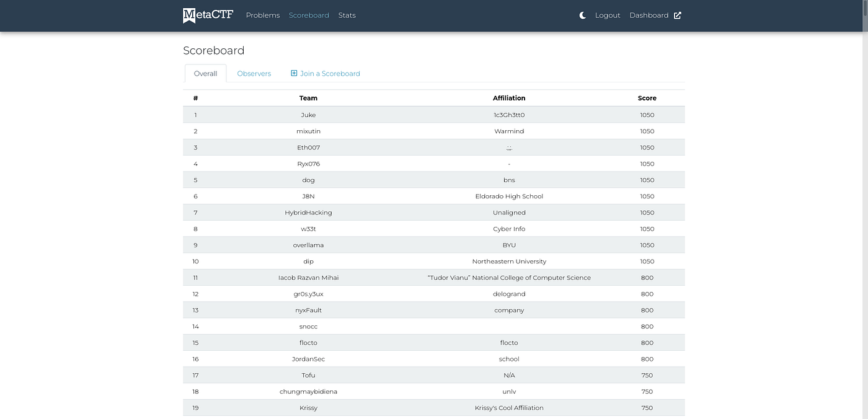Select team name dip

click(308, 262)
